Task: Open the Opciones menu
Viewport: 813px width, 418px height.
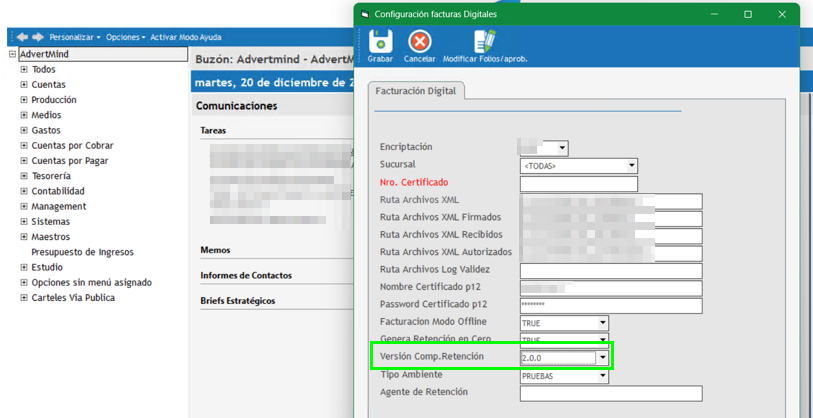Action: coord(125,37)
